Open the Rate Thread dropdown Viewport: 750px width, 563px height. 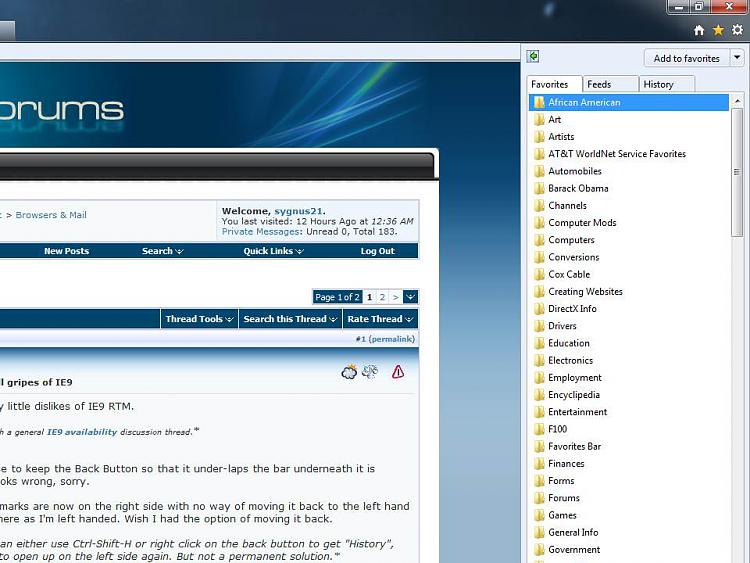[x=380, y=319]
